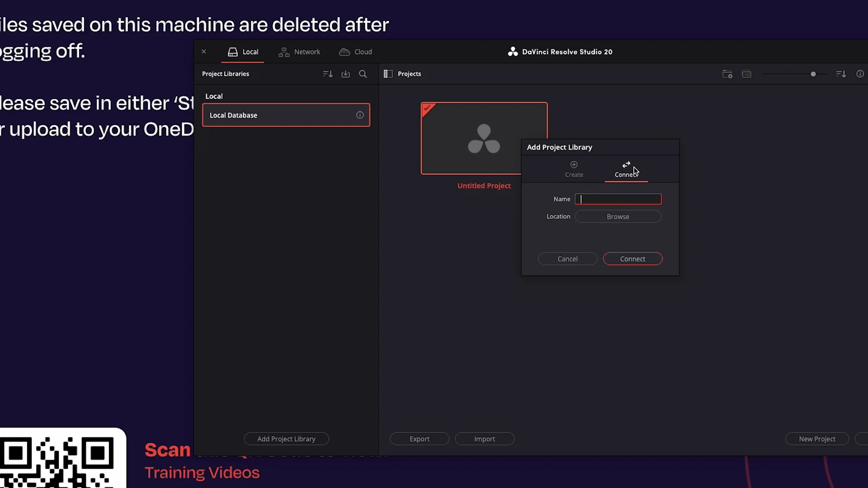This screenshot has width=868, height=488.
Task: Click the Connect button to confirm
Action: [x=632, y=259]
